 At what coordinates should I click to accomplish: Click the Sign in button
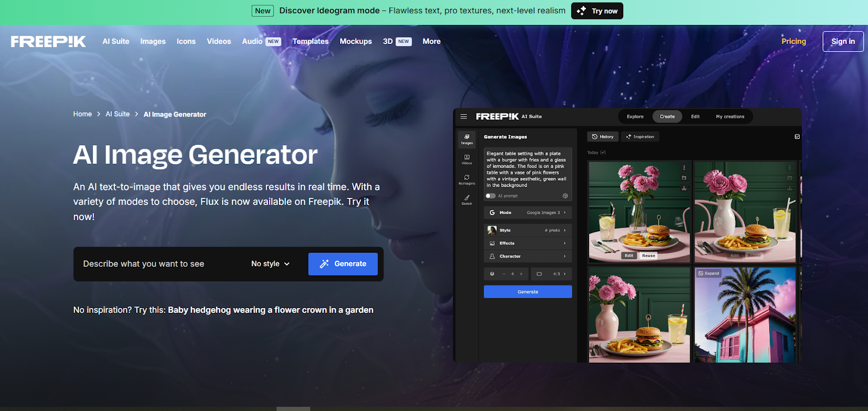tap(843, 41)
